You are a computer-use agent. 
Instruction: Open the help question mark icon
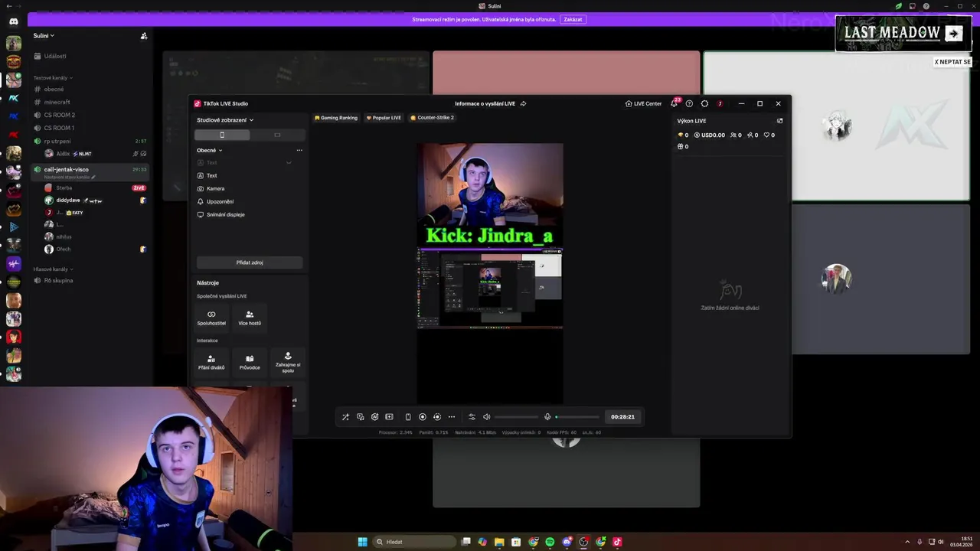(x=689, y=103)
